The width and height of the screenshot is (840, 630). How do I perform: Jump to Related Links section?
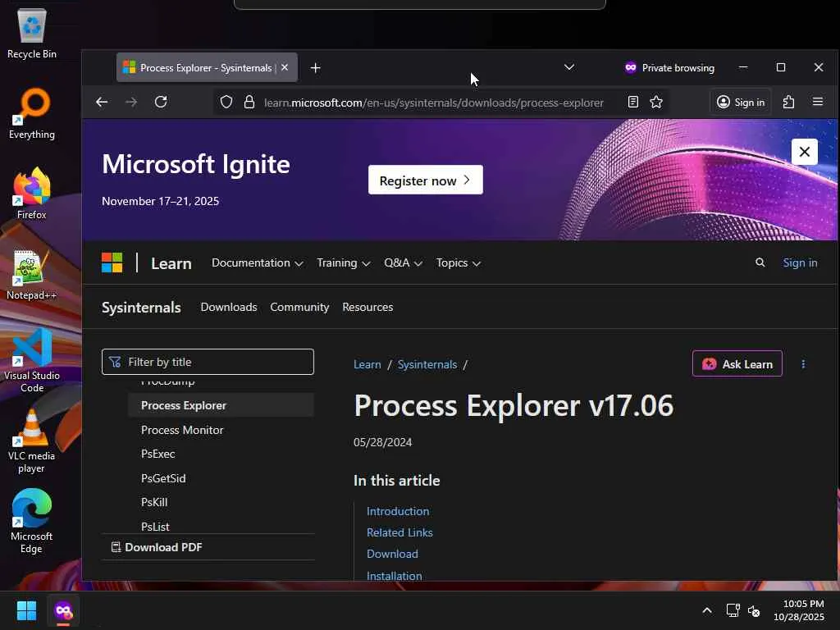click(x=399, y=532)
